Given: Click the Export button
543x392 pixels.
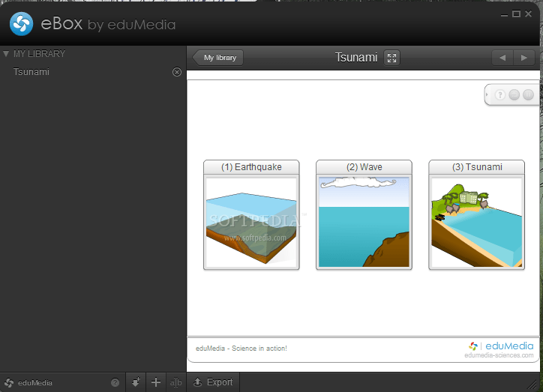Looking at the screenshot, I should (213, 382).
